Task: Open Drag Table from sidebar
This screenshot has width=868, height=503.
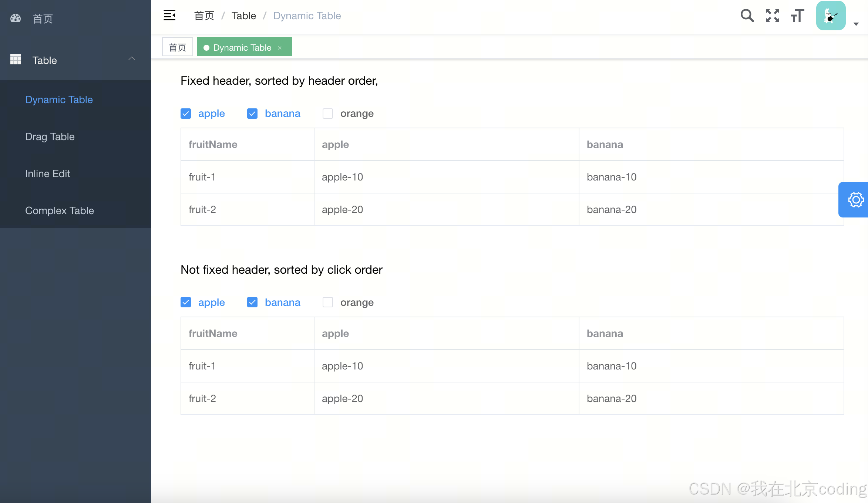Action: [x=50, y=136]
